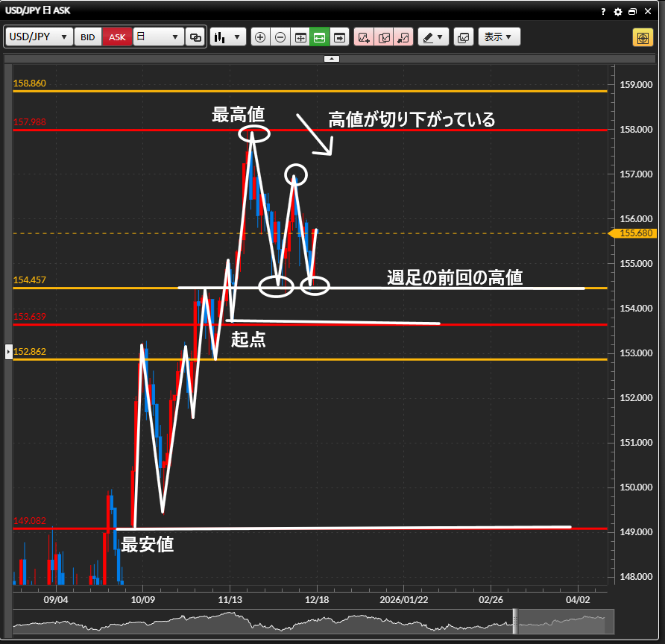Open the USD/JPY currency pair dropdown

click(x=39, y=37)
